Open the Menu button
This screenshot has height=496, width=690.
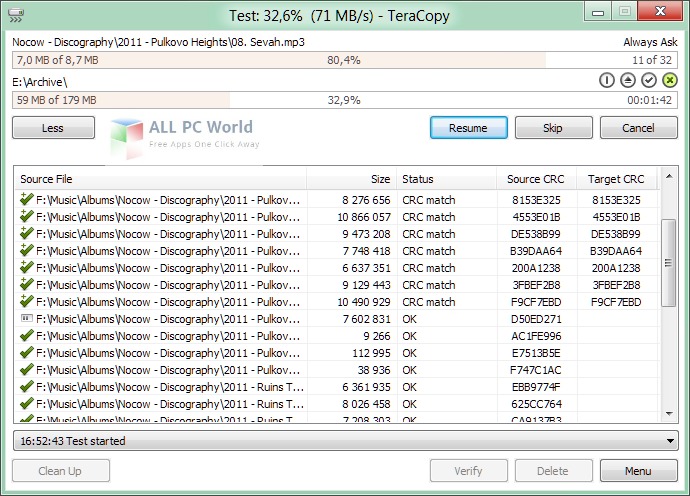[x=639, y=471]
